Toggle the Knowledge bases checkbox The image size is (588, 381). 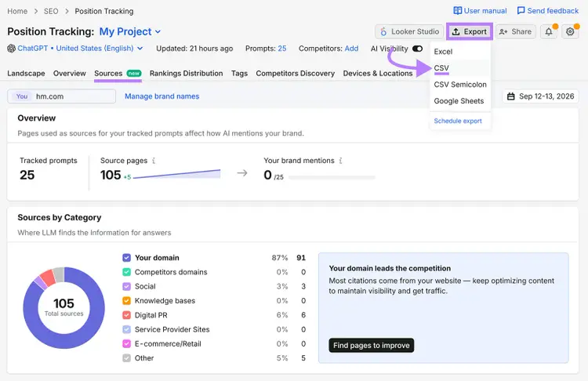[126, 301]
